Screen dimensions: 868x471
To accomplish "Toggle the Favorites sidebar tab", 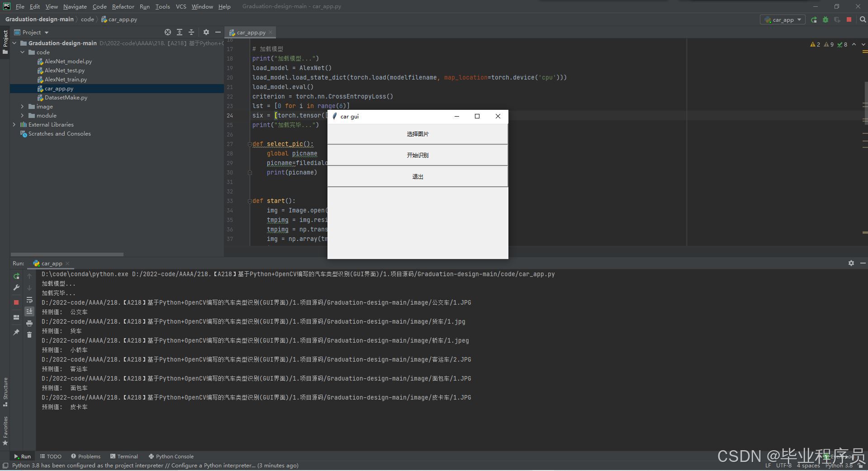I will tap(5, 430).
